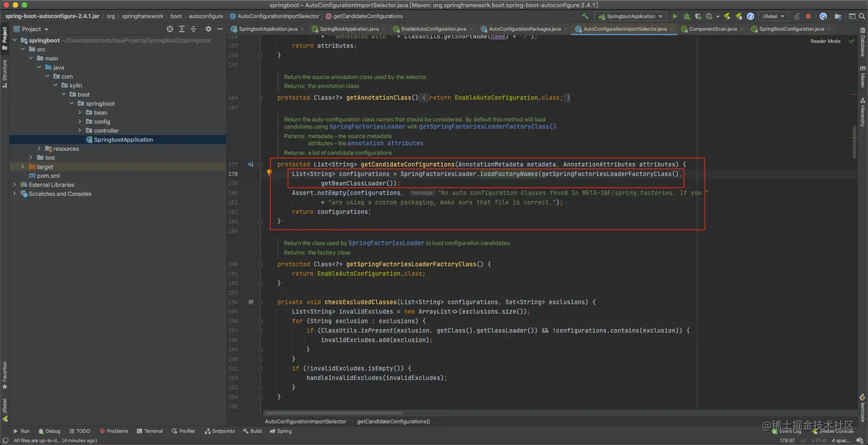Start debugging with the bug icon
The height and width of the screenshot is (445, 868).
pyautogui.click(x=687, y=17)
